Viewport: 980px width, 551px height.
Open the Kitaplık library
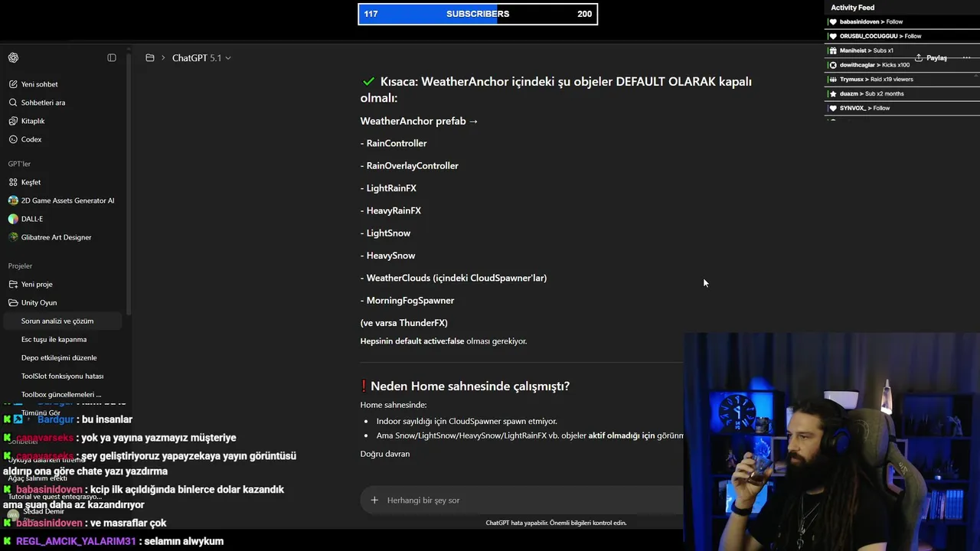(x=33, y=121)
